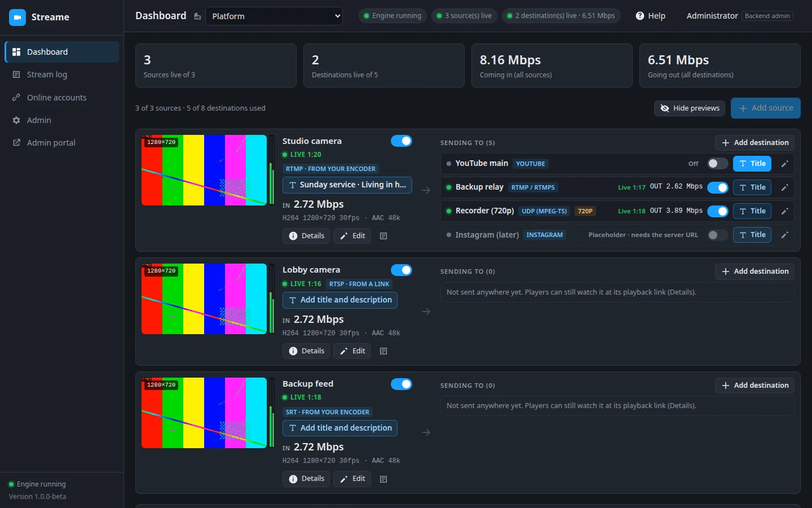
Task: Turn off the Lobby camera source toggle
Action: point(401,270)
